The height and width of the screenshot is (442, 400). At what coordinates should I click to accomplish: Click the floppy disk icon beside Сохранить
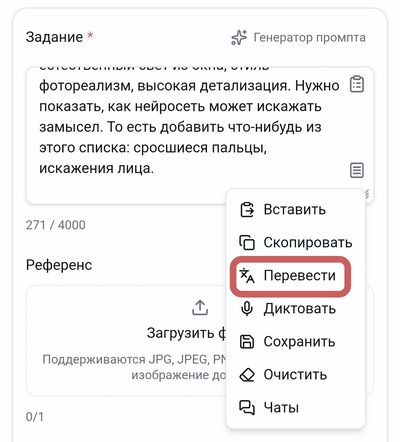pos(247,342)
